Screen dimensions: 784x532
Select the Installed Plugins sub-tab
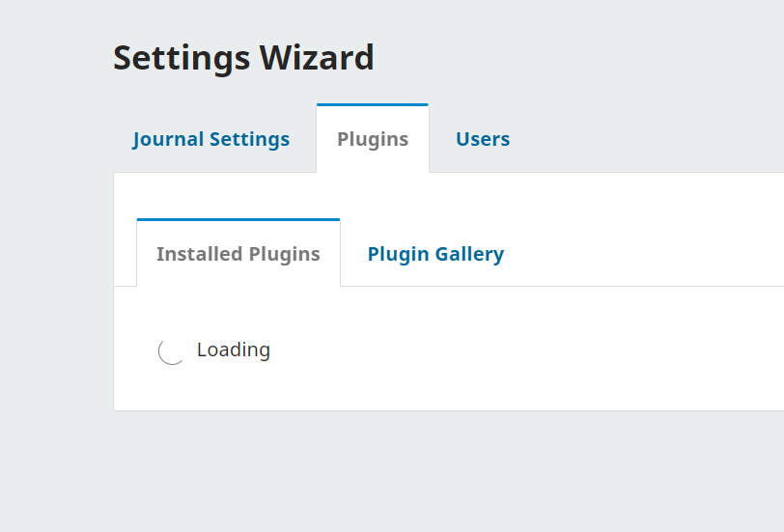238,254
